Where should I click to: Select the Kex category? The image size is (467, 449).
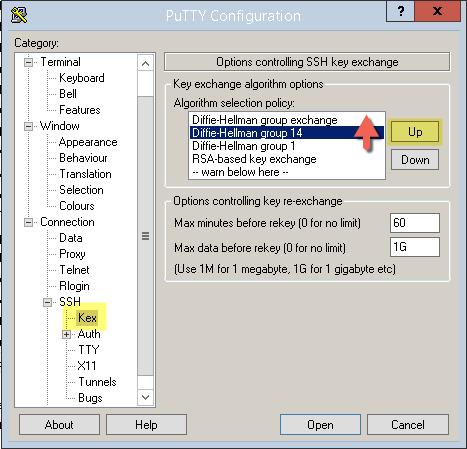coord(87,318)
